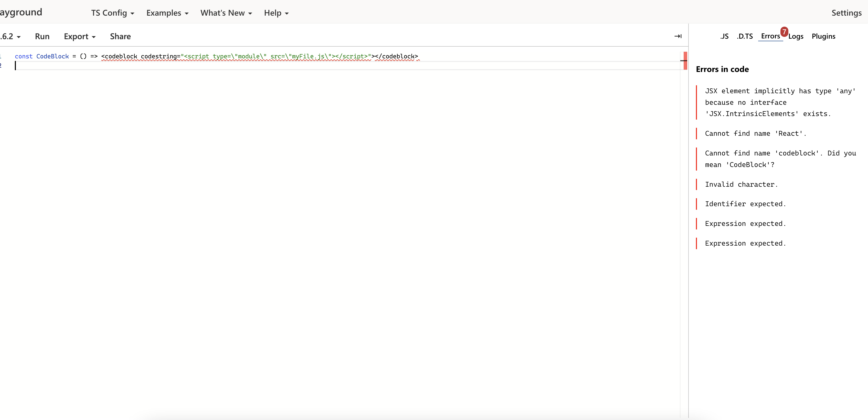Click the Cannot find name 'React' error

point(755,133)
